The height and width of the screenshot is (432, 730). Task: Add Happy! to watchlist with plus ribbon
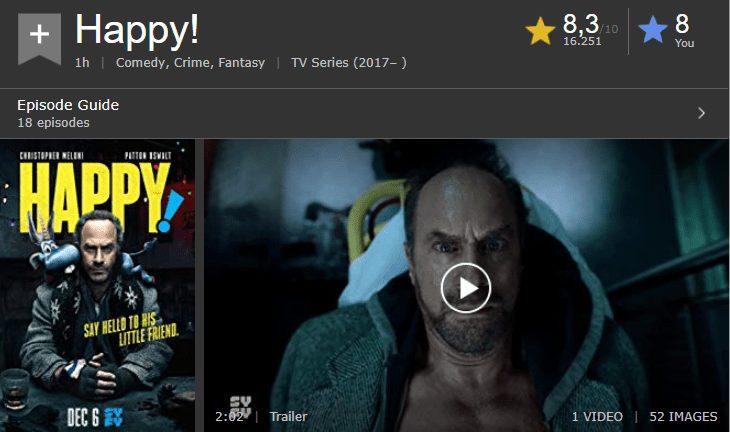tap(39, 38)
